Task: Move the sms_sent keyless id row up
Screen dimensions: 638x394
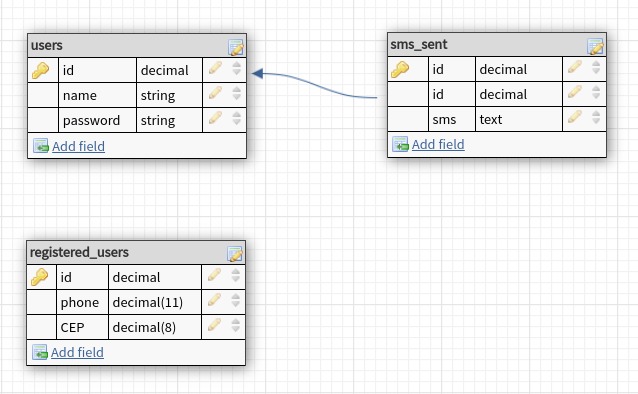Action: point(596,88)
